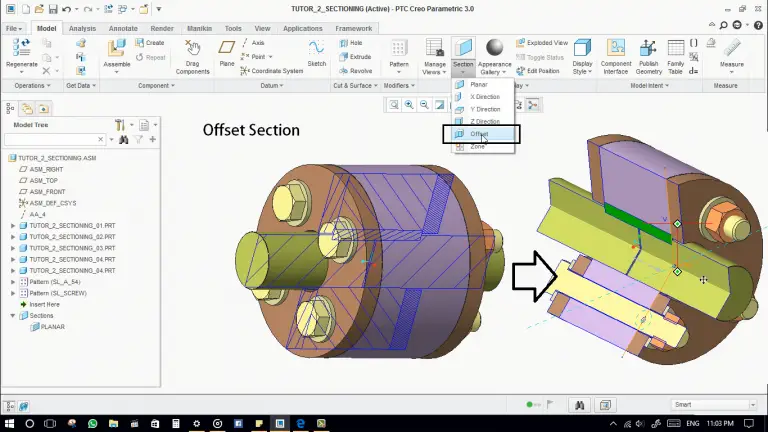Image resolution: width=768 pixels, height=432 pixels.
Task: Click the Publish Geometry icon
Action: [649, 50]
